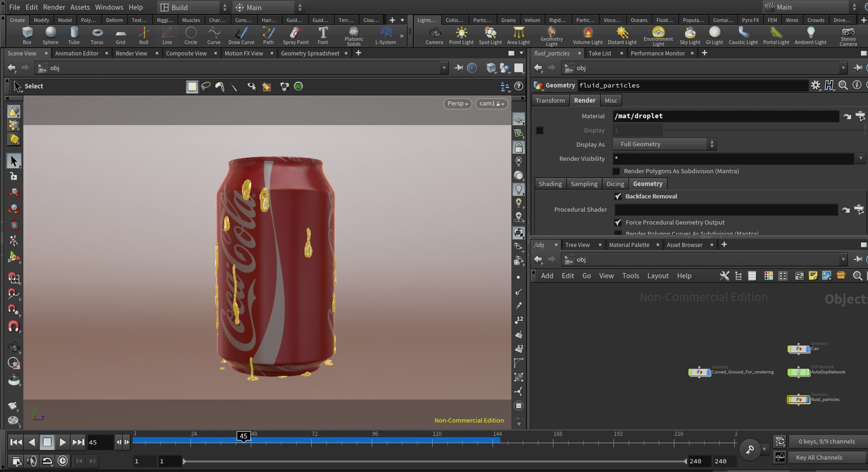
Task: Create a Sphere from the shelf
Action: pos(50,36)
